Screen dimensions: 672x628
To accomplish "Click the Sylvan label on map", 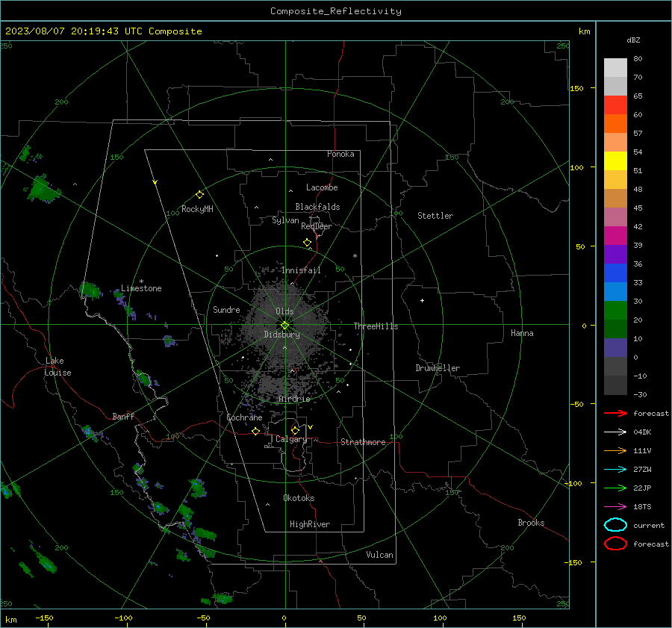I will (285, 220).
